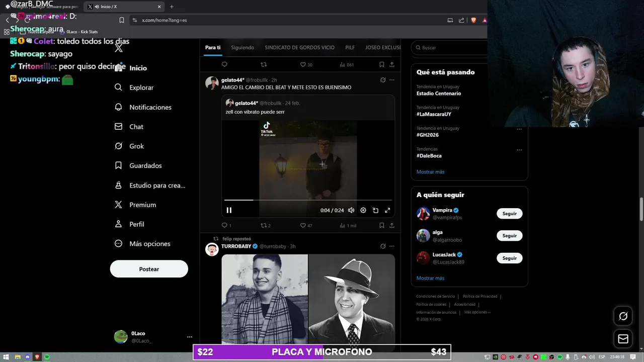Follow LucasJack

[x=509, y=258]
